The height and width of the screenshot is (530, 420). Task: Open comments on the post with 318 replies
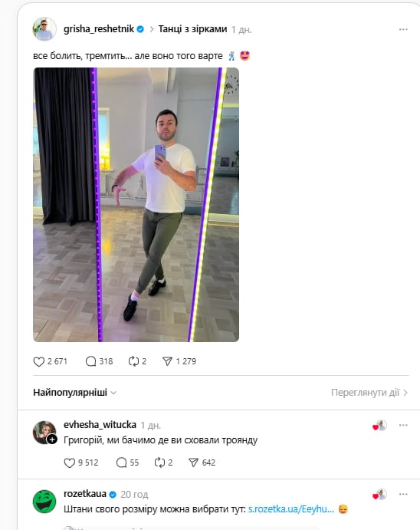click(90, 361)
